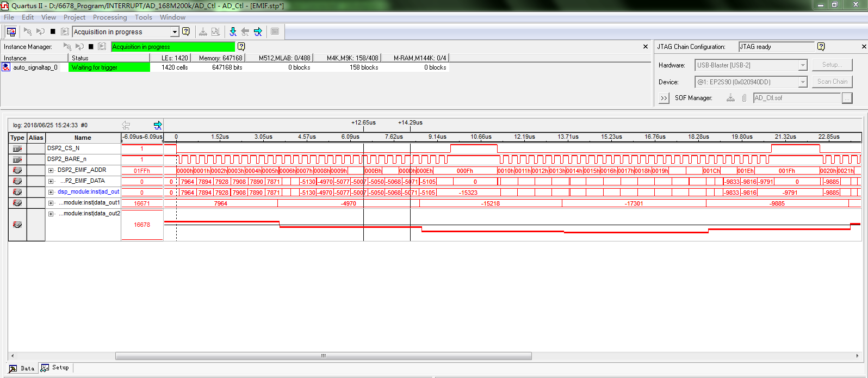
Task: Click the gray left-arrow icon in the top toolbar
Action: 245,32
